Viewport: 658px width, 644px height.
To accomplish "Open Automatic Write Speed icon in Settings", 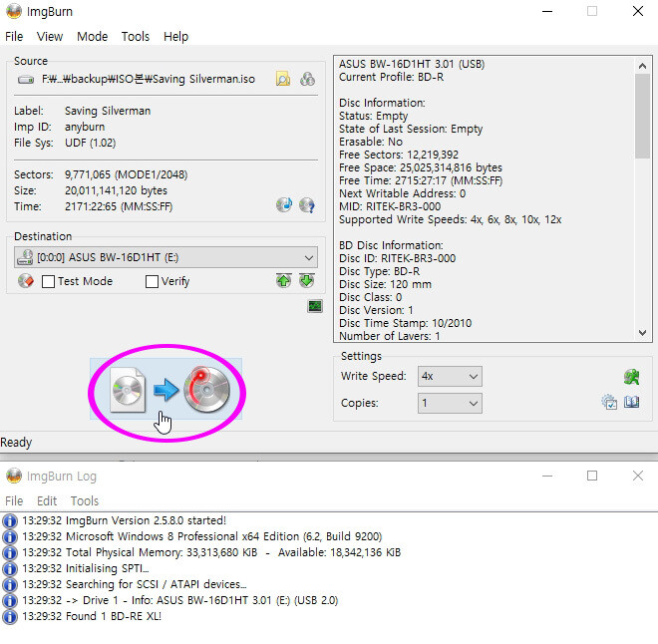I will point(631,377).
